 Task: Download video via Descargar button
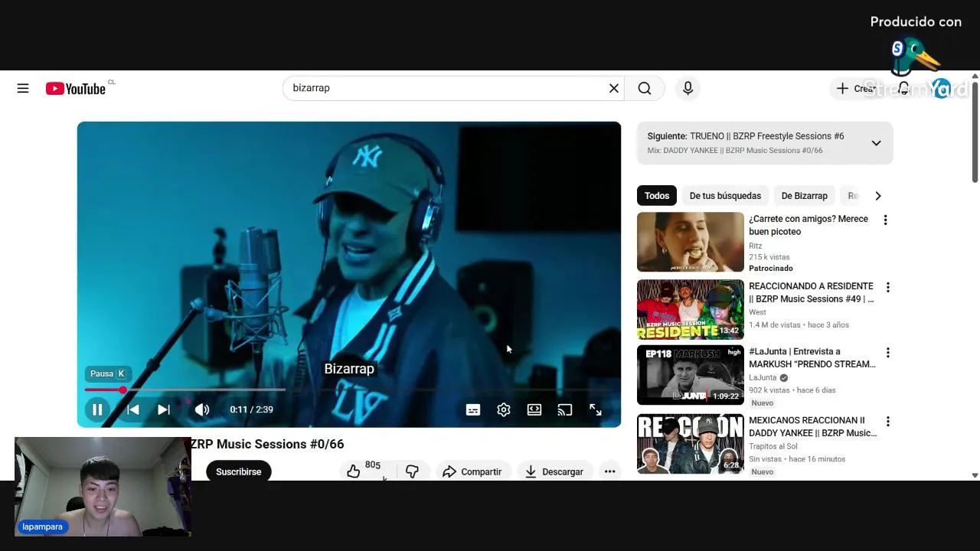tap(554, 471)
